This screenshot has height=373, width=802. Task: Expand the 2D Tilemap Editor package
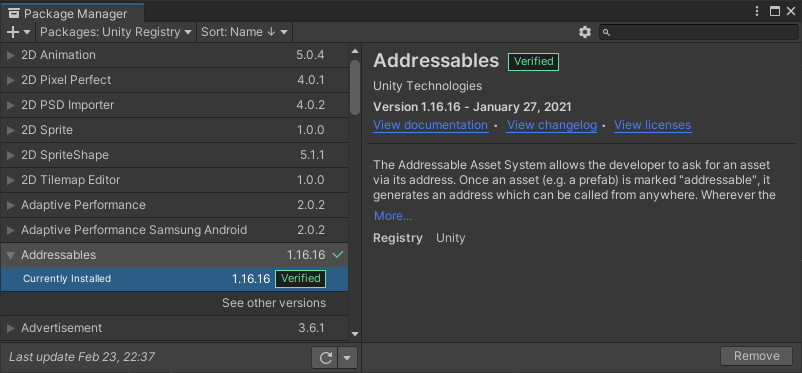[10, 180]
